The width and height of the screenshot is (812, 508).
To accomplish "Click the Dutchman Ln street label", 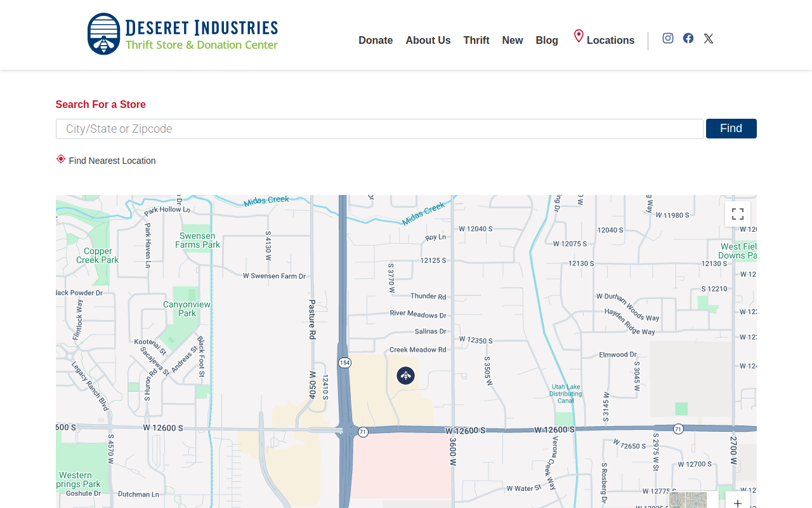I will coord(138,494).
